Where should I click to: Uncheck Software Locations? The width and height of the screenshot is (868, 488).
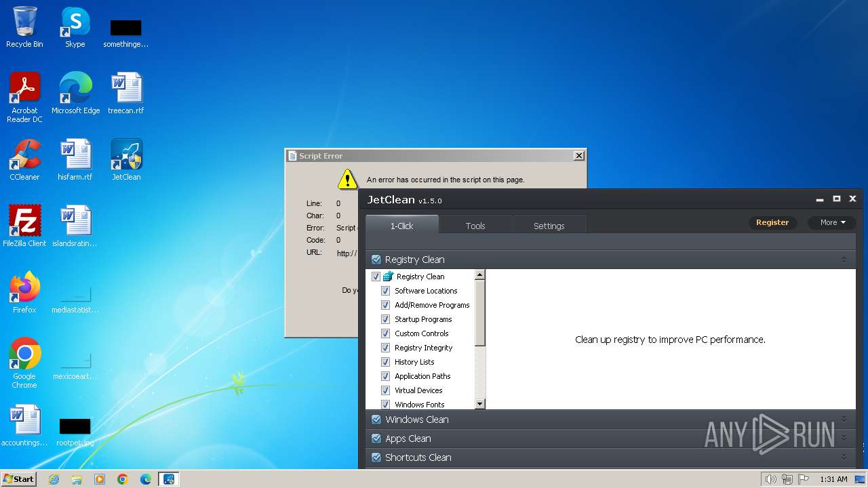(x=385, y=291)
